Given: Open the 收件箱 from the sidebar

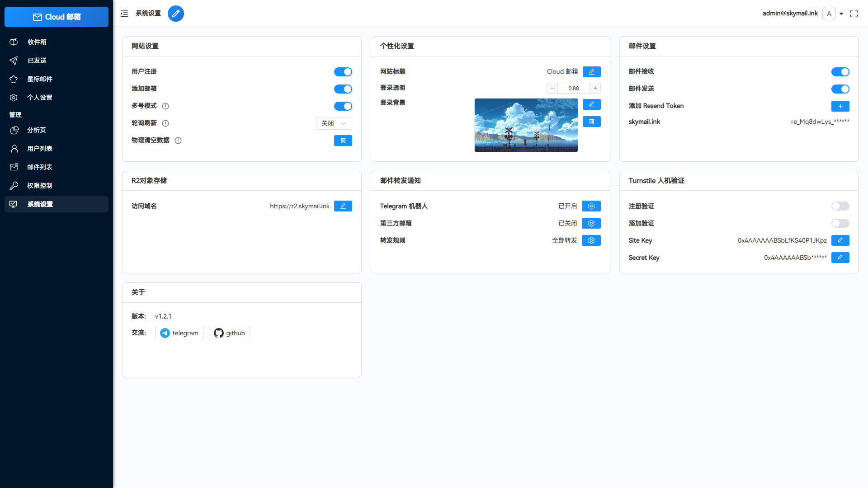Looking at the screenshot, I should click(37, 42).
